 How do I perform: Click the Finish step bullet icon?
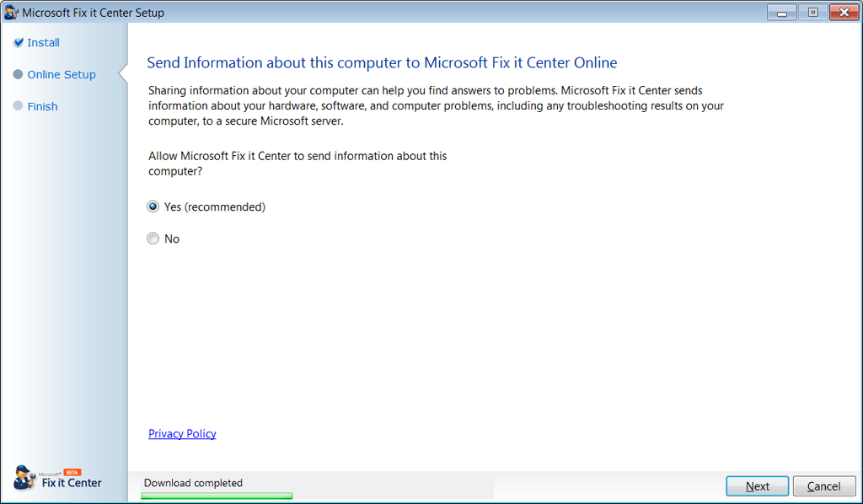pos(18,105)
